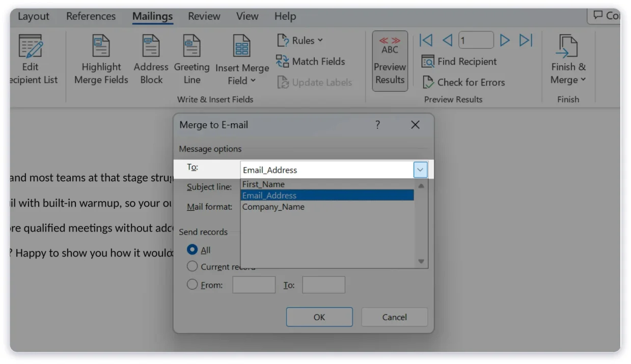Choose Company_Name from the list
This screenshot has height=364, width=631.
tap(327, 207)
